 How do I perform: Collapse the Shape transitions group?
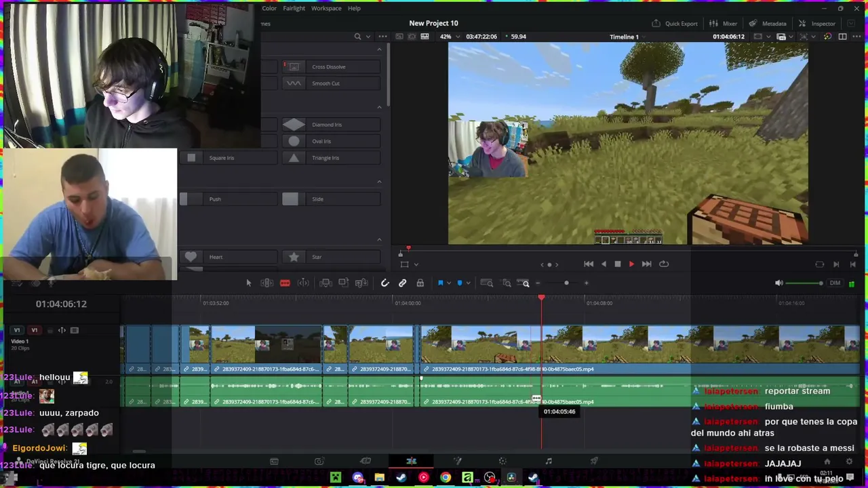[x=379, y=239]
